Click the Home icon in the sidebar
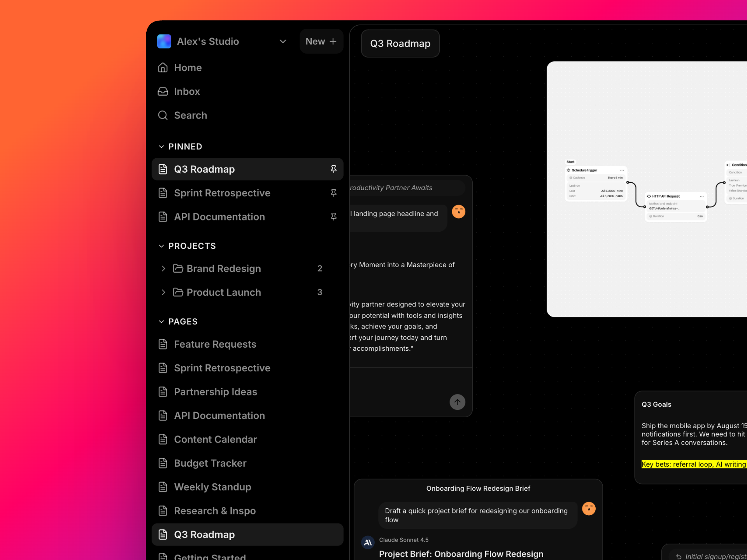The width and height of the screenshot is (747, 560). pos(163,68)
